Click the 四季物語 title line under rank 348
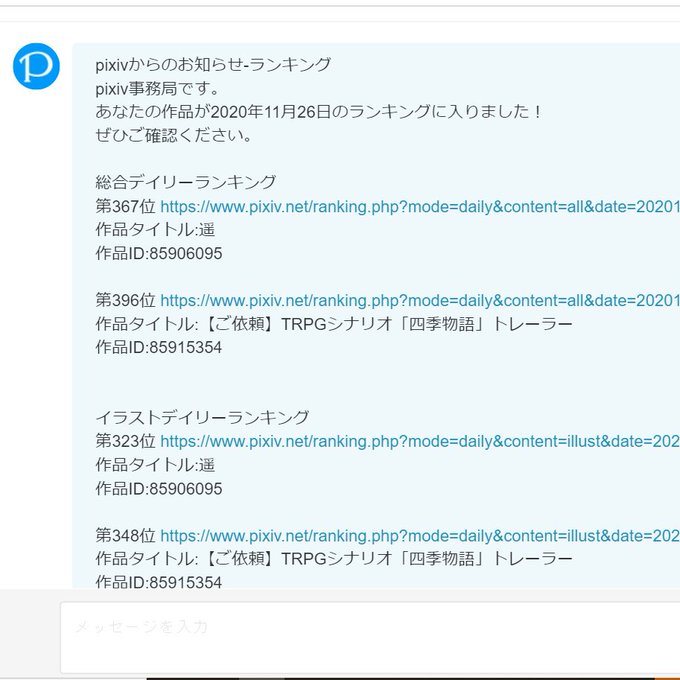 [x=334, y=559]
